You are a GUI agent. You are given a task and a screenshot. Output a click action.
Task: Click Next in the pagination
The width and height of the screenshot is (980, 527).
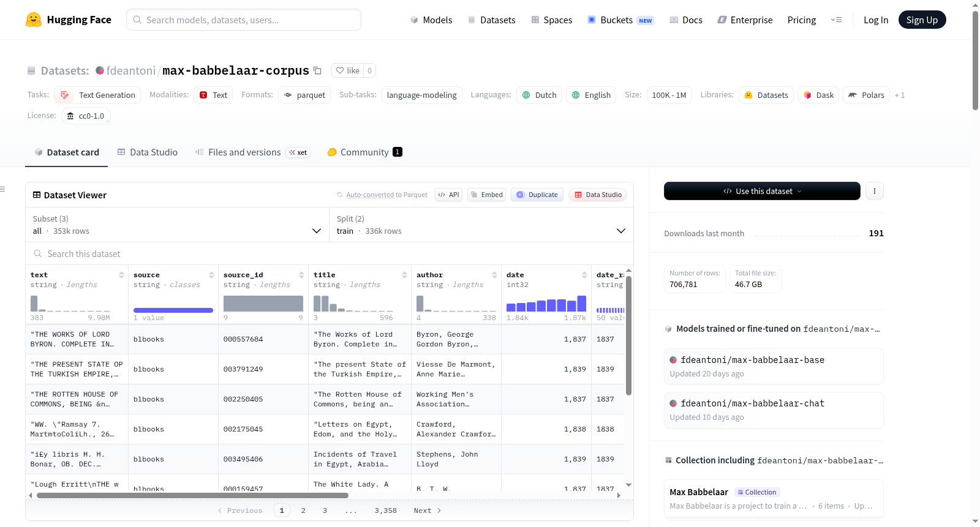click(x=428, y=510)
